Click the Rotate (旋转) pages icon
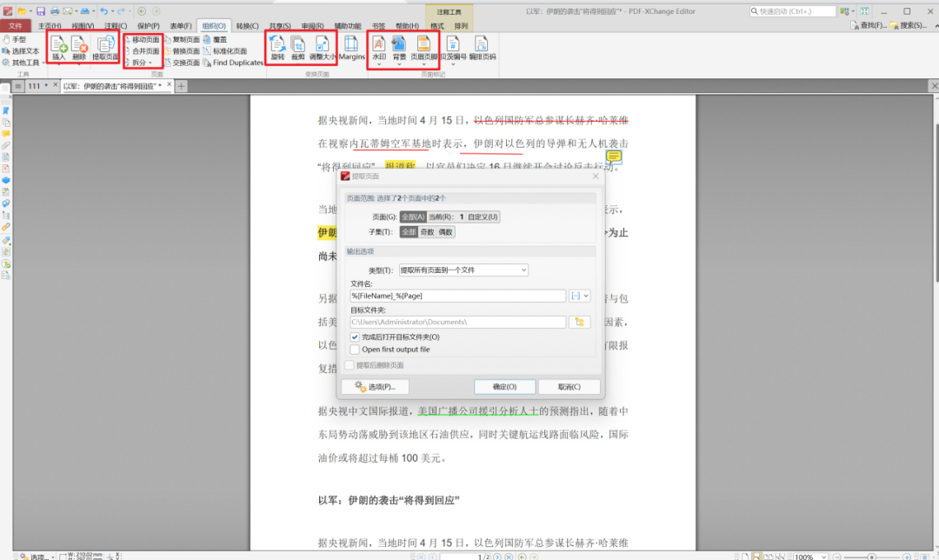This screenshot has width=939, height=560. click(277, 47)
